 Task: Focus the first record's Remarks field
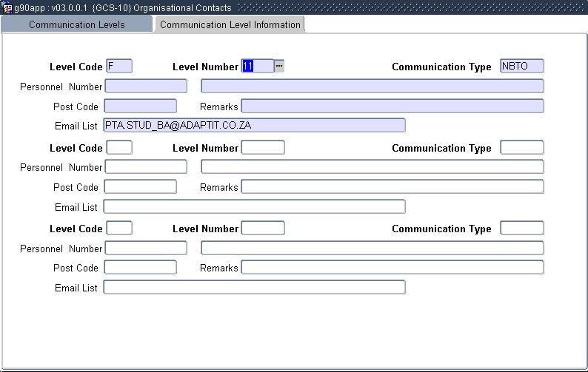coord(392,106)
